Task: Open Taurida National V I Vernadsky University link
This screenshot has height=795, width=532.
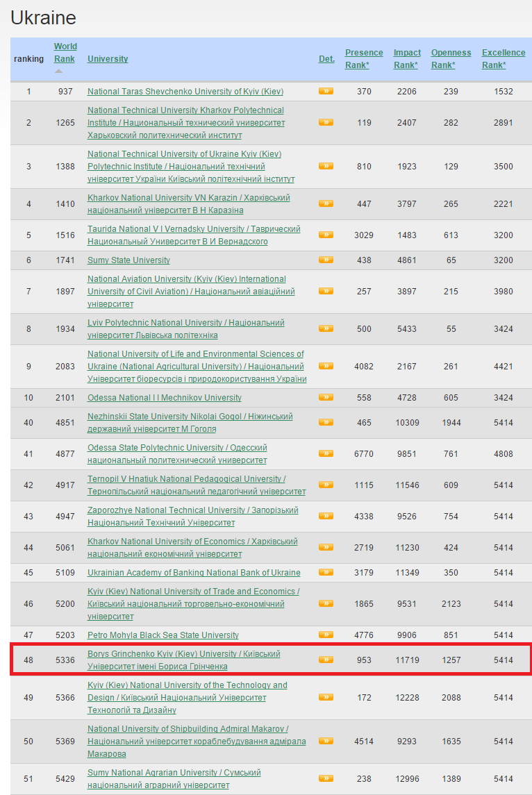Action: (194, 235)
